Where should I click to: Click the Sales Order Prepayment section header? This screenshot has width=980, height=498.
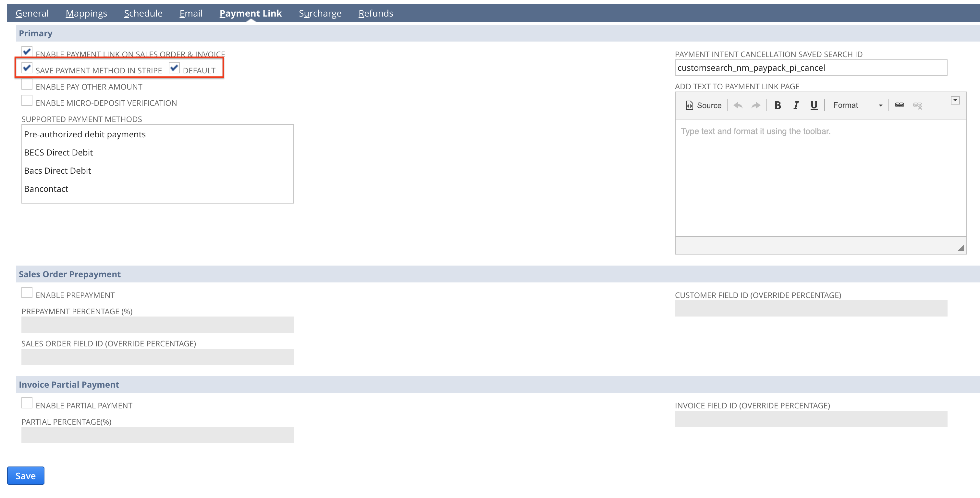click(497, 274)
